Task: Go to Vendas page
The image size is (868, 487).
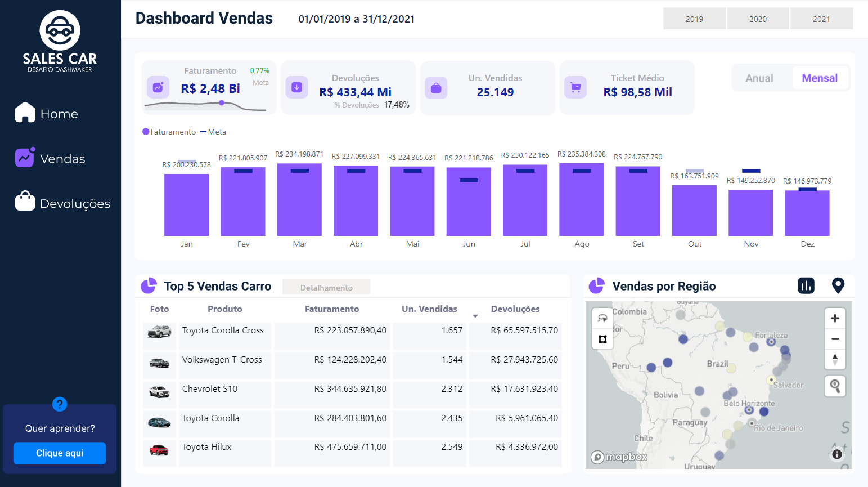Action: (x=62, y=159)
